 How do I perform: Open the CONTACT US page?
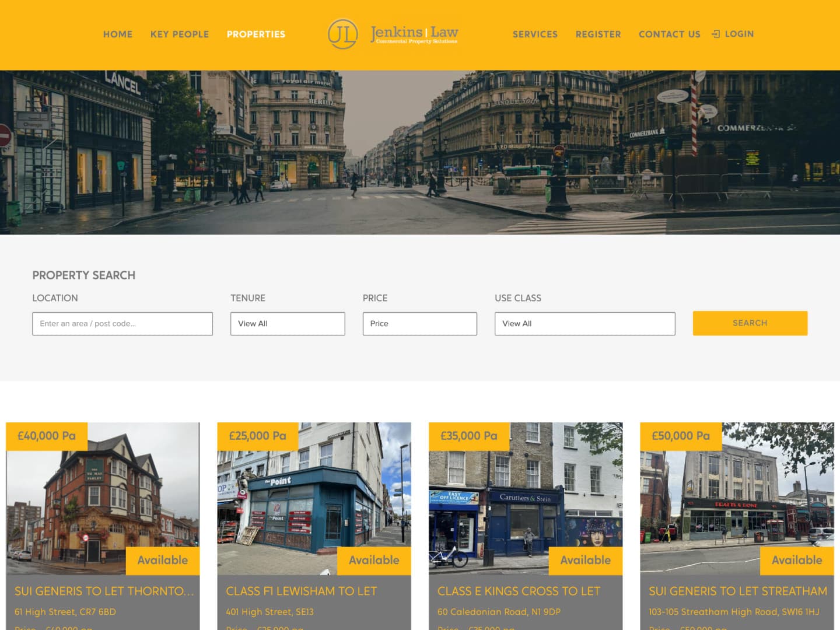pos(669,34)
